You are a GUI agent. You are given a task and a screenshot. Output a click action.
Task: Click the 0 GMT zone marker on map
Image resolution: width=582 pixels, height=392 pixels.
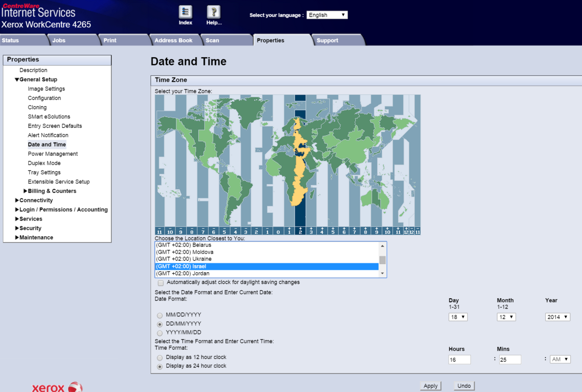click(x=278, y=231)
